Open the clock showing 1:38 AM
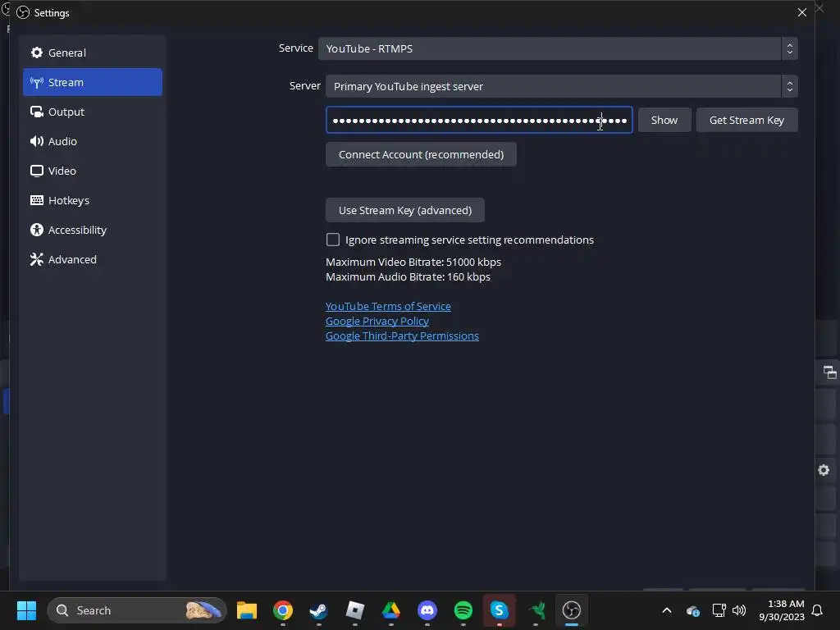 [x=782, y=610]
